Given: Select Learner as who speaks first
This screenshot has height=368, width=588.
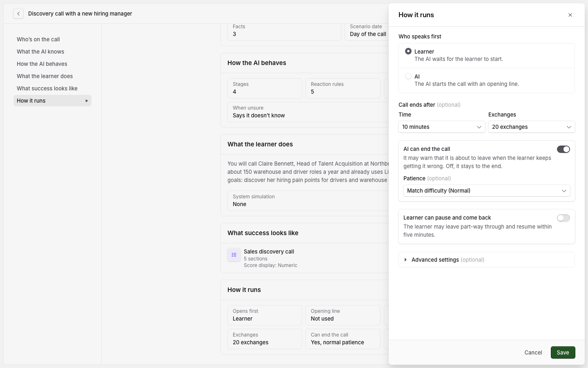Looking at the screenshot, I should [x=408, y=51].
